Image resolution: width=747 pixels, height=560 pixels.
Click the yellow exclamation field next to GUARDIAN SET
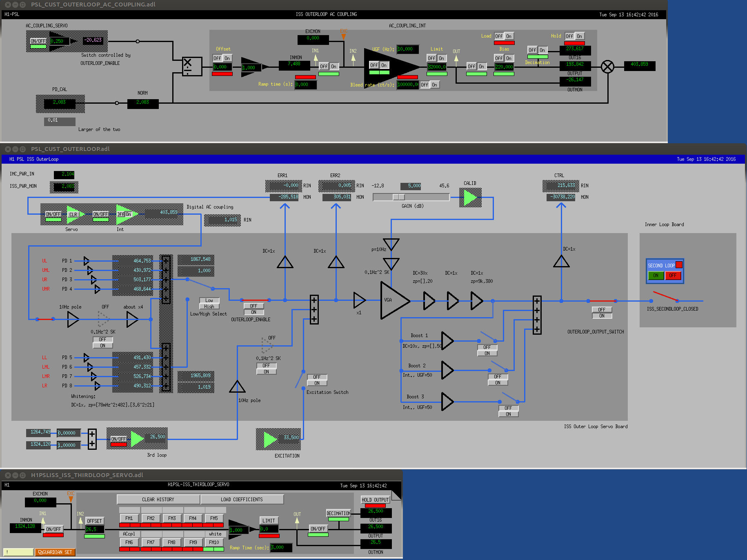pyautogui.click(x=18, y=552)
